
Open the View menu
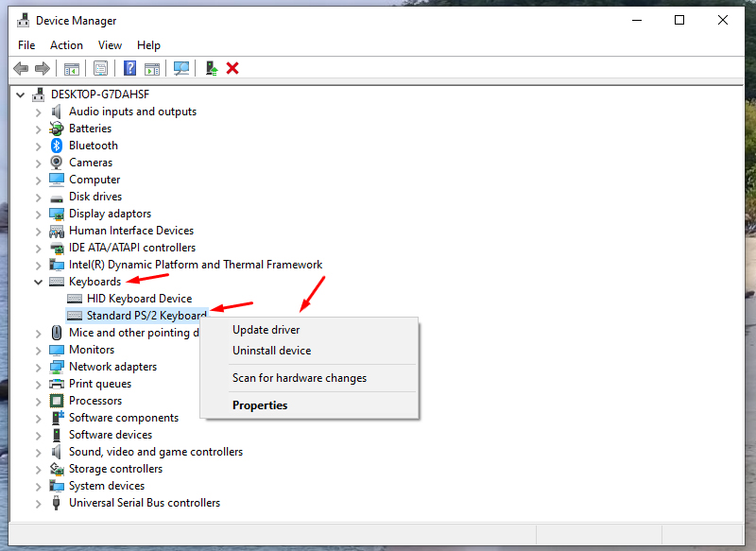pos(110,44)
